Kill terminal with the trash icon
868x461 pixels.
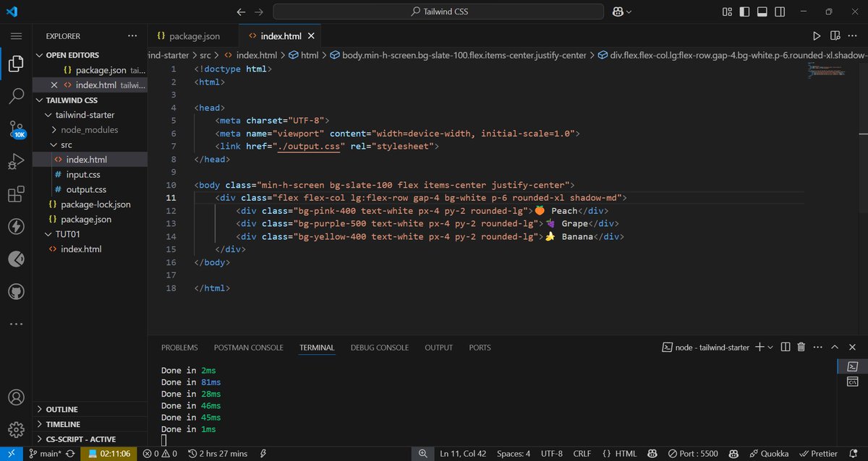801,348
